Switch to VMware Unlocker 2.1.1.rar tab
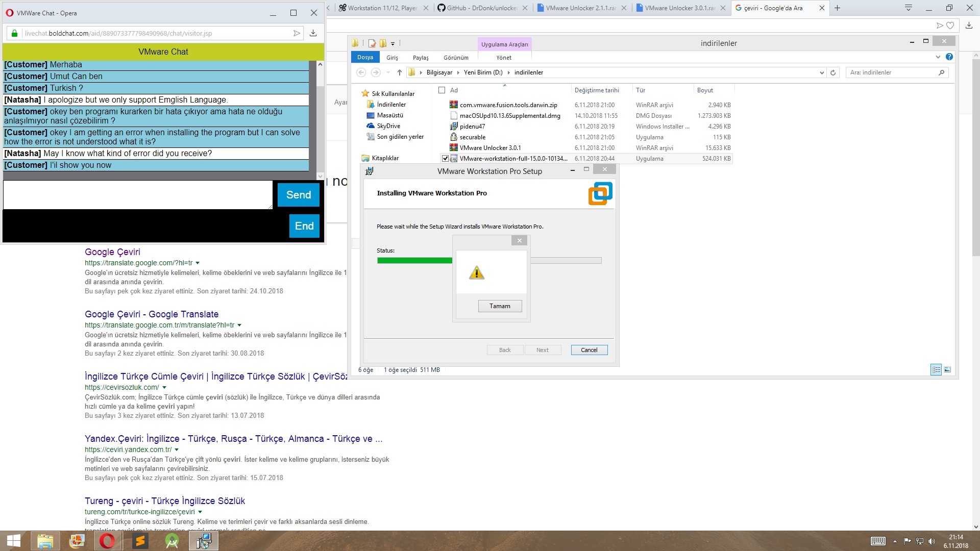This screenshot has width=980, height=551. [580, 8]
